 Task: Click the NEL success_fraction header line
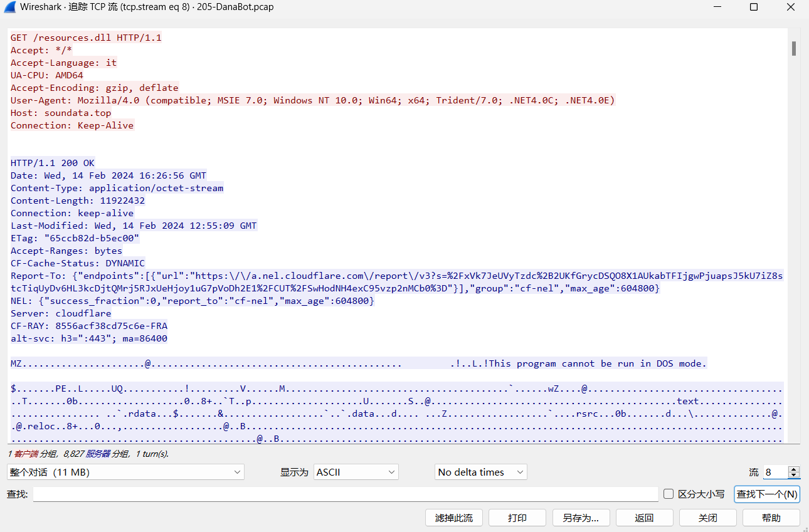pyautogui.click(x=193, y=301)
